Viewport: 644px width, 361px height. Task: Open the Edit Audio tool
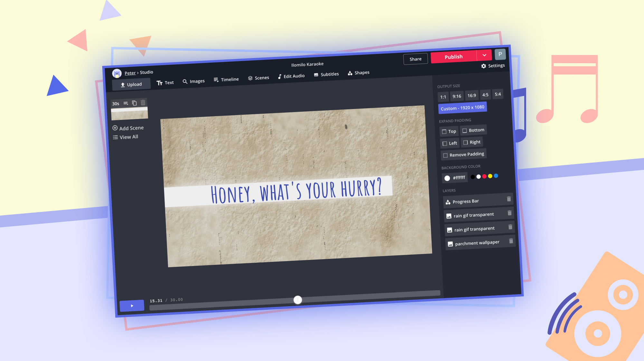pos(291,76)
